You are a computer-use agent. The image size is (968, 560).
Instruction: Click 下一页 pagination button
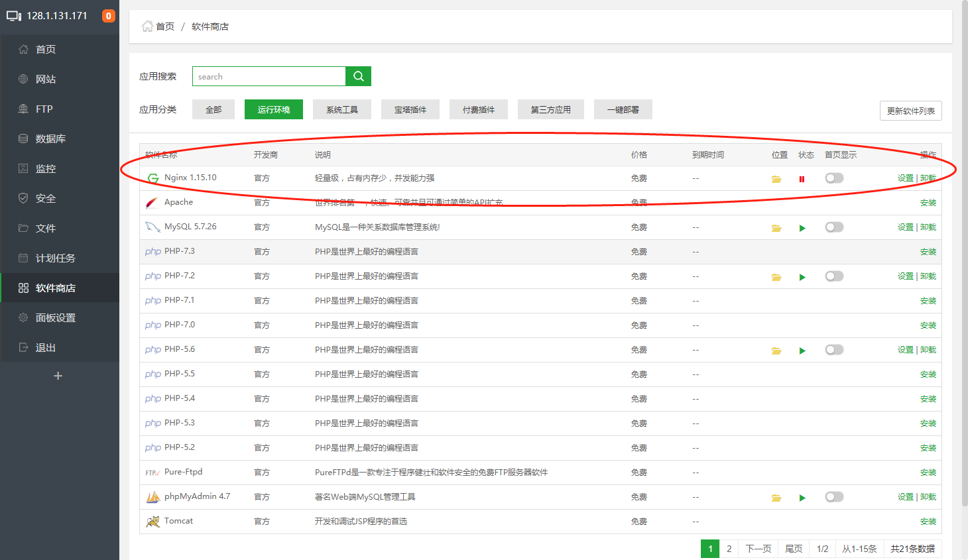758,549
